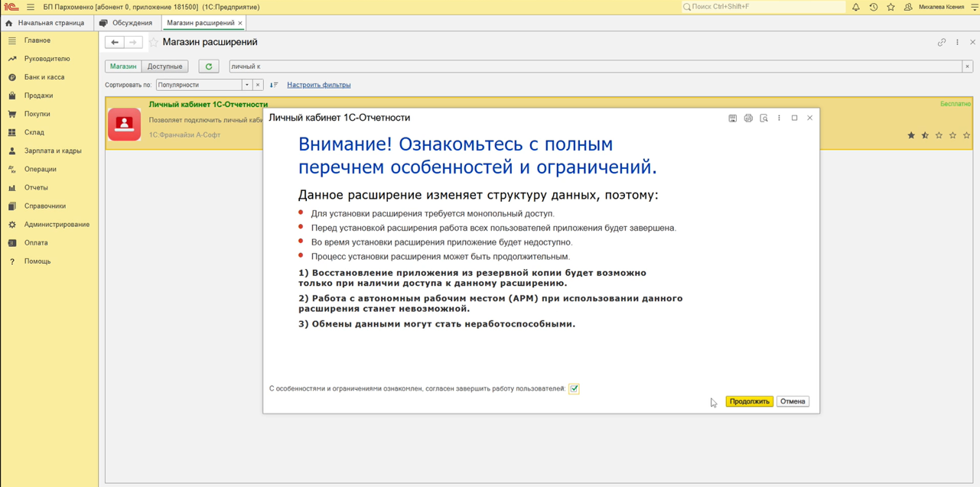980x487 pixels.
Task: Open the 1C main menu hamburger icon
Action: pos(31,7)
